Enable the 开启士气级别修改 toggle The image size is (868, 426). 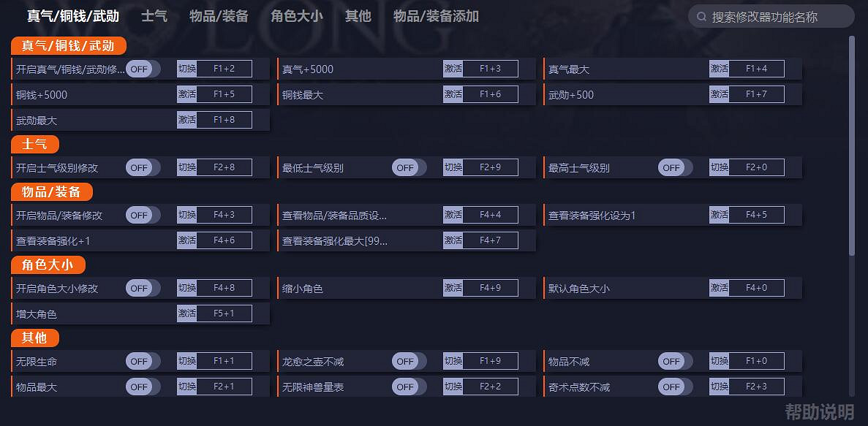(140, 167)
